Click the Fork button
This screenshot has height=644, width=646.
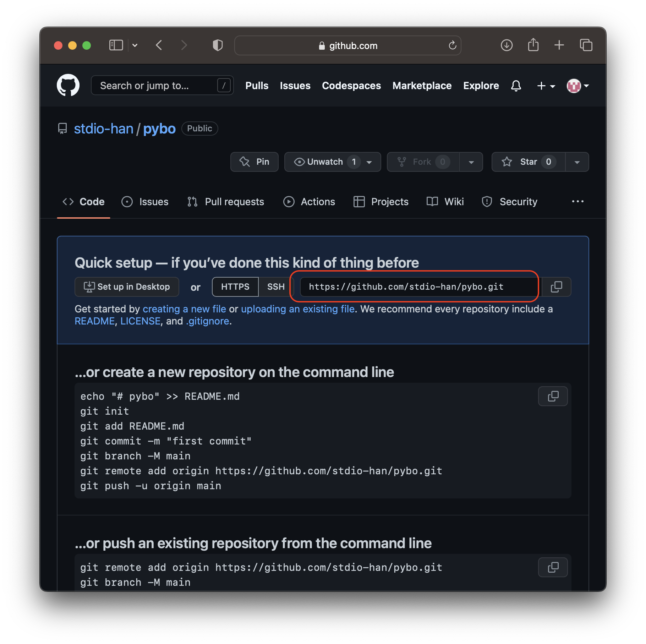[x=423, y=162]
